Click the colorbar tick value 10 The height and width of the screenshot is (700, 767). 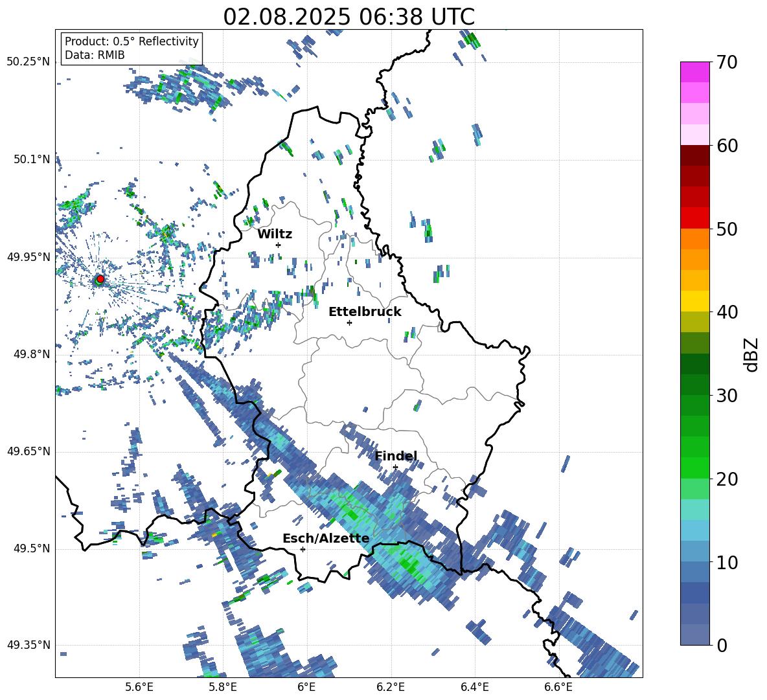click(x=727, y=562)
